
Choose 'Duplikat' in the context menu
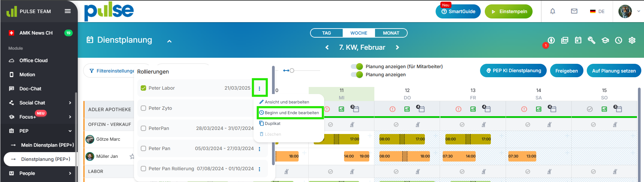pyautogui.click(x=270, y=123)
